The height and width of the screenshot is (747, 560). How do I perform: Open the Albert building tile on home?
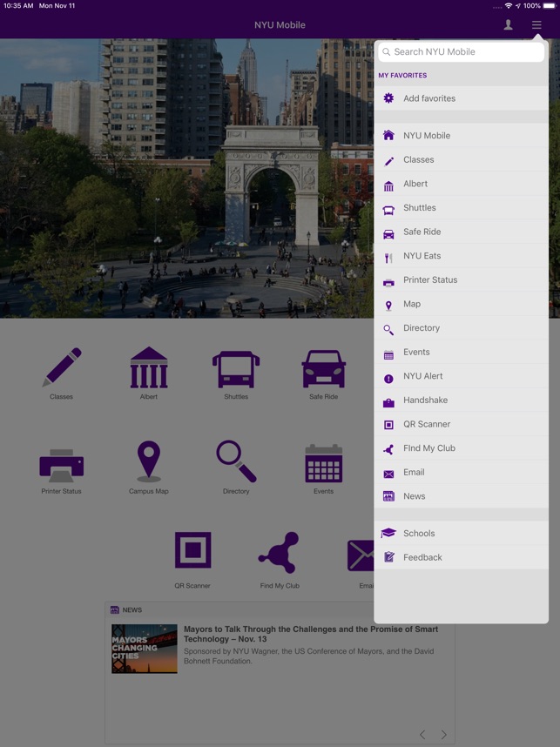click(149, 373)
